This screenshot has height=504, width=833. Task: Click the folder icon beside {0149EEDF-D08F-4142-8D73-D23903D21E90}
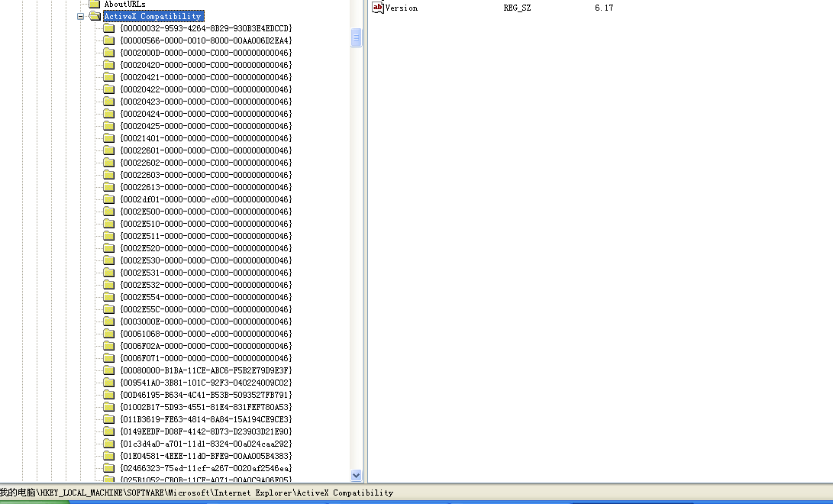[108, 431]
